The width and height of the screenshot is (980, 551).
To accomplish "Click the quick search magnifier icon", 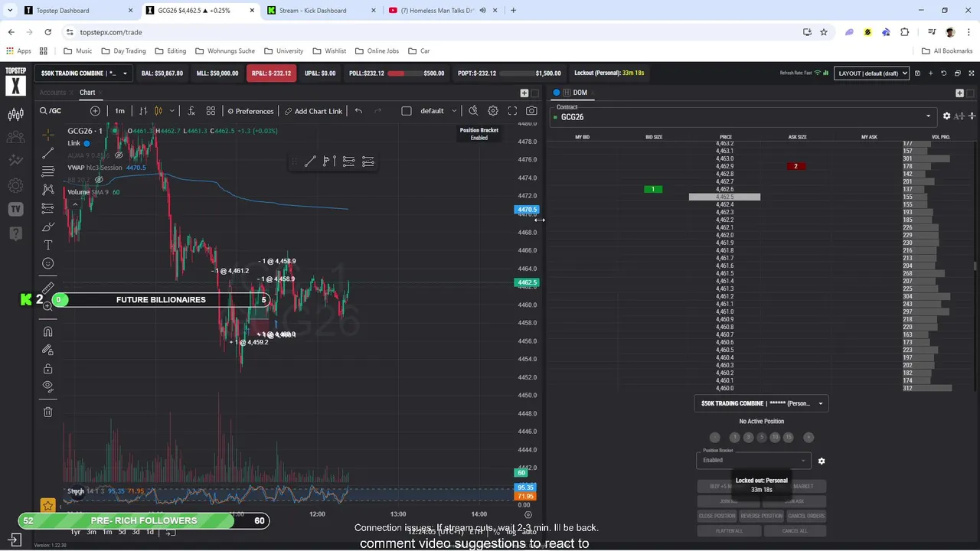I will 473,111.
